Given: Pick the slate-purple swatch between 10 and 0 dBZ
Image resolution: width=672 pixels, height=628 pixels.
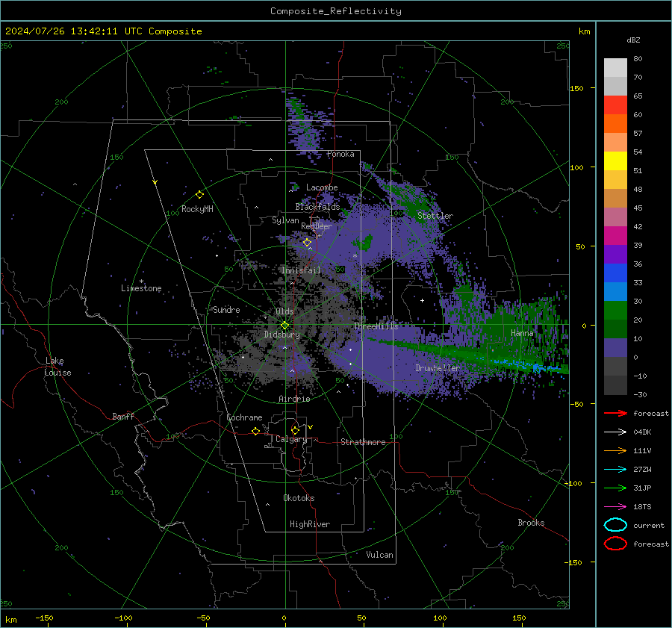Looking at the screenshot, I should pyautogui.click(x=615, y=347).
